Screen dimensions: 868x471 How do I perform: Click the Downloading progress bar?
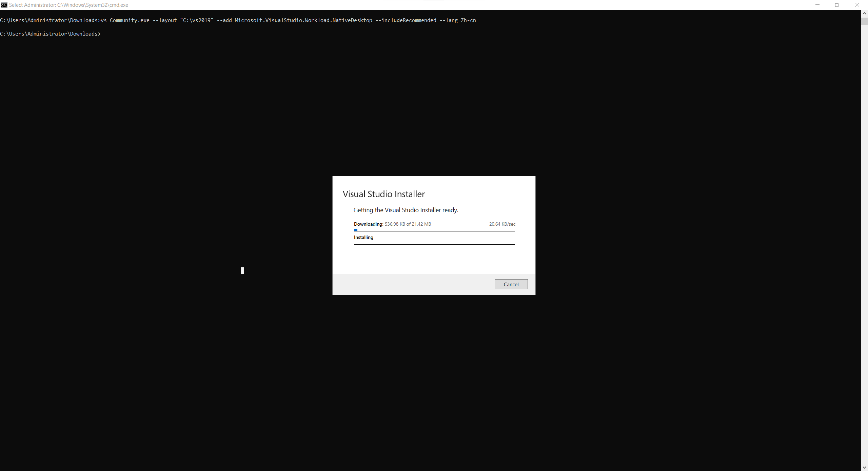pos(434,230)
